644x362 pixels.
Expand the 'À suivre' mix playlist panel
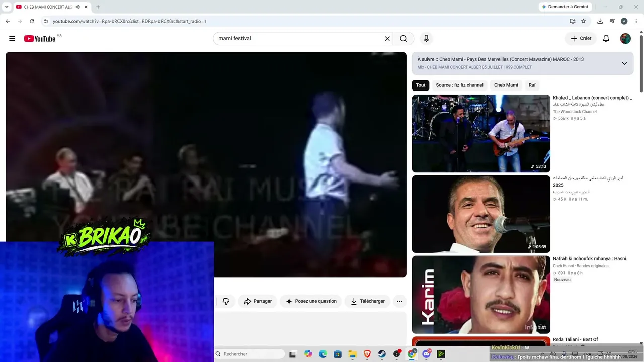coord(624,63)
